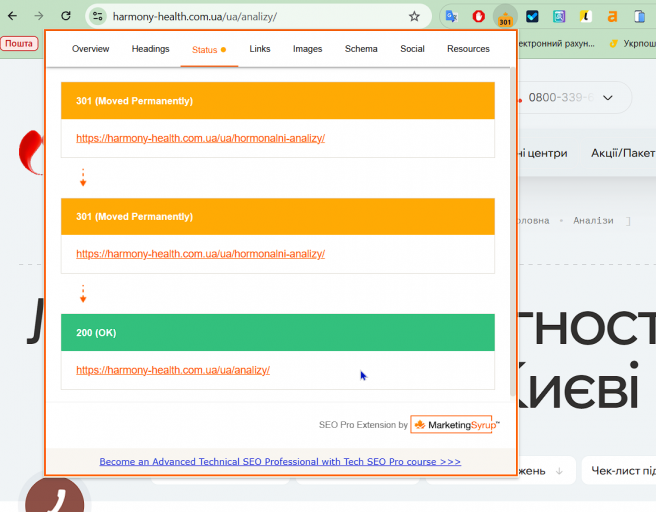656x512 pixels.
Task: Click the Аналізи breadcrumb
Action: (593, 220)
